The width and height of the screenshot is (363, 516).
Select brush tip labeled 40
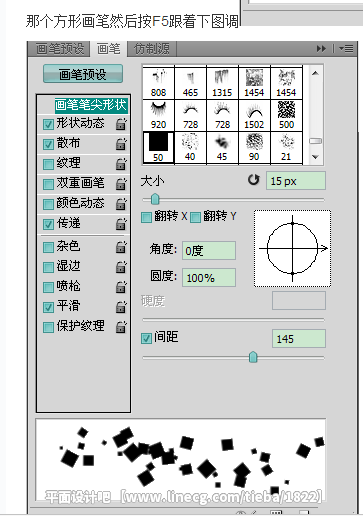[190, 147]
